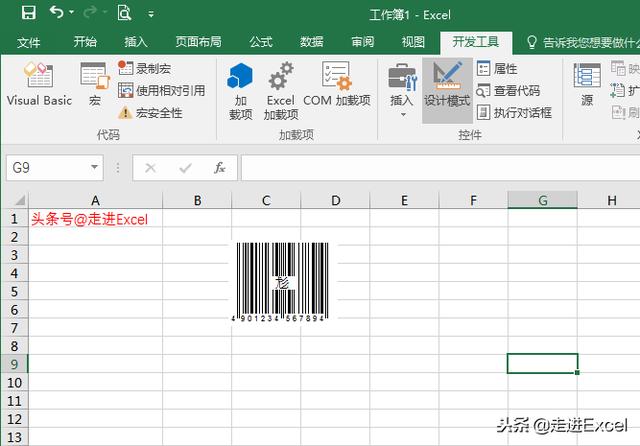The image size is (640, 446).
Task: Select column B header
Action: pyautogui.click(x=197, y=200)
